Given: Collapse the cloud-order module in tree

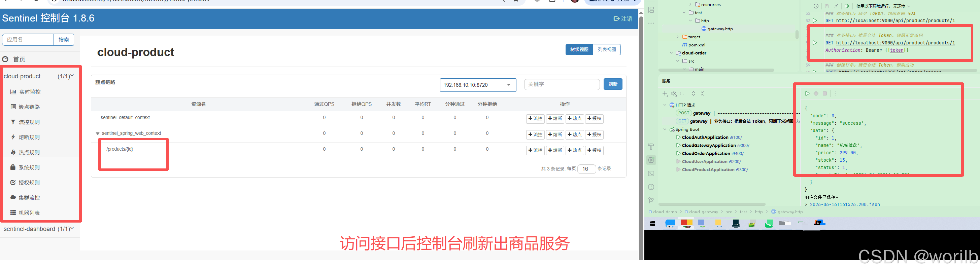Looking at the screenshot, I should click(672, 53).
